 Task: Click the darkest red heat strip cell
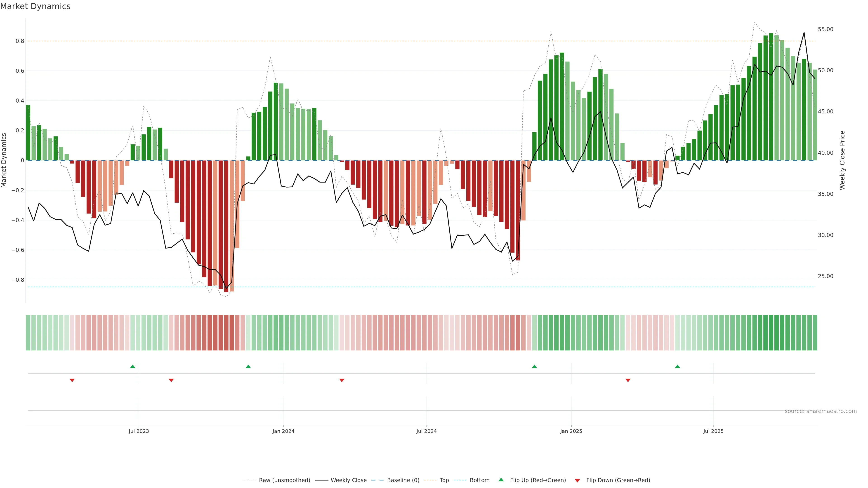coord(226,332)
